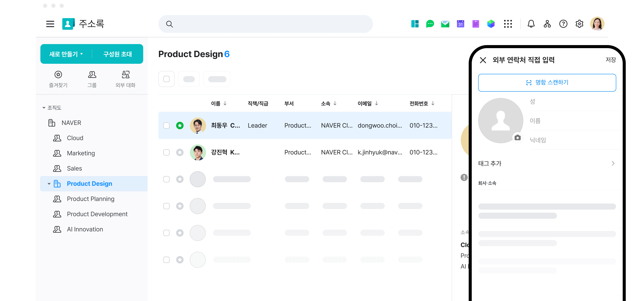Collapse the 조직도 tree section

point(44,108)
